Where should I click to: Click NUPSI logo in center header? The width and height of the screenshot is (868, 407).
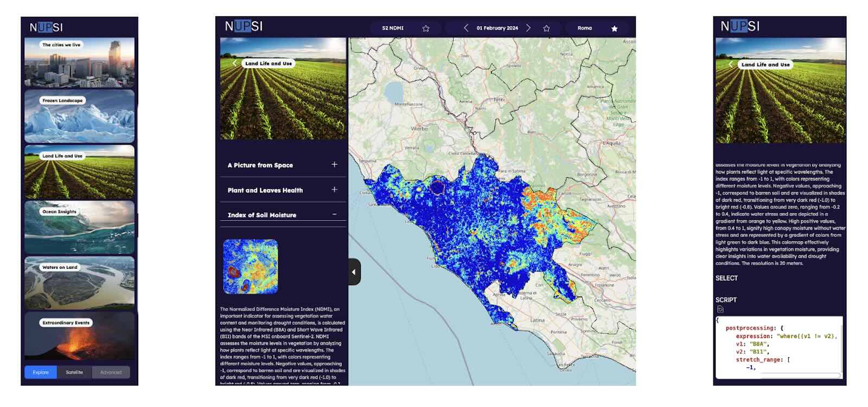point(244,26)
